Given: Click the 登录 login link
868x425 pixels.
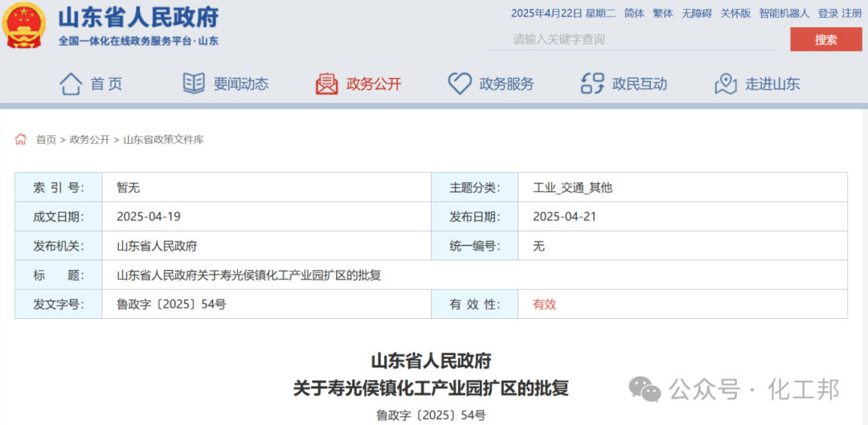Looking at the screenshot, I should coord(828,13).
